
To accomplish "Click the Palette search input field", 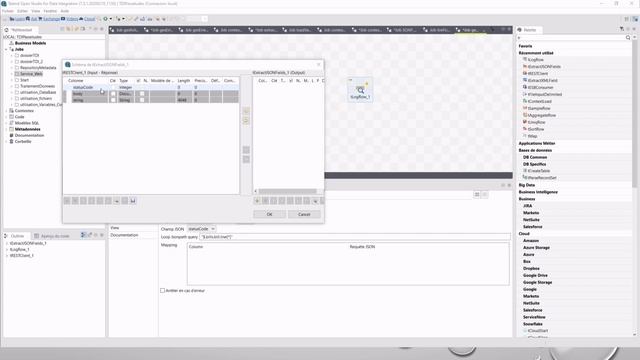I will 571,38.
